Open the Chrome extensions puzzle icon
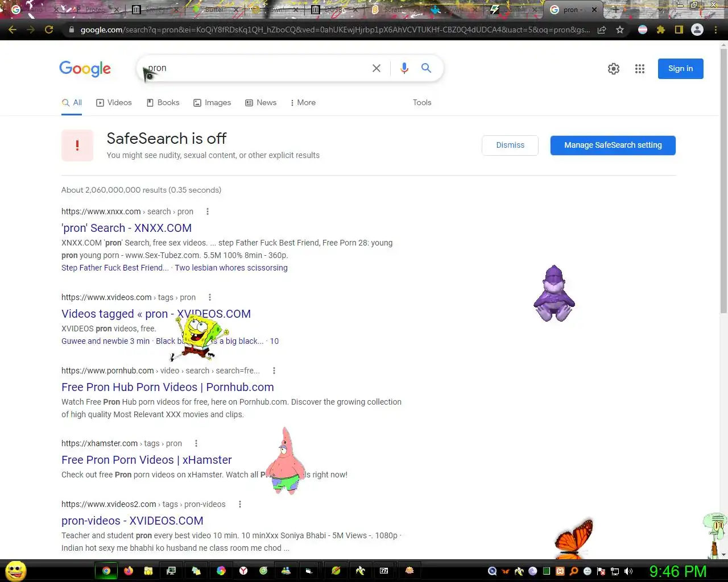 [x=661, y=30]
